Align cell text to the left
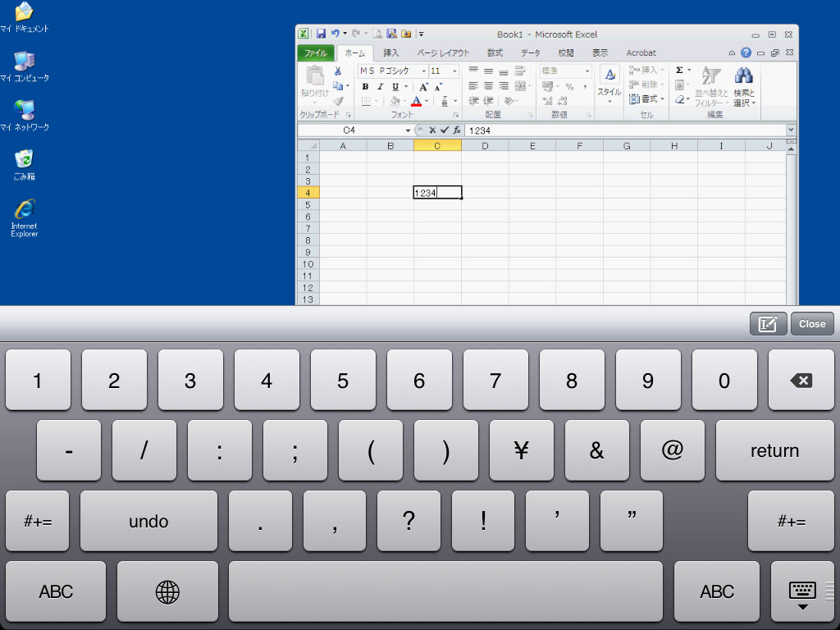This screenshot has width=840, height=630. tap(473, 85)
